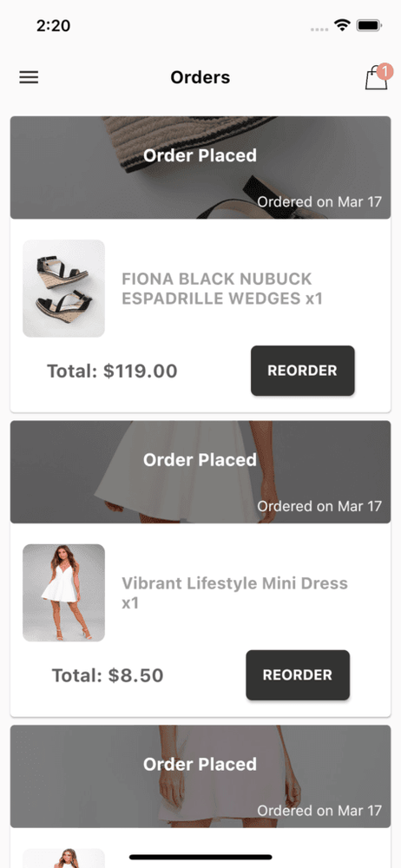This screenshot has height=868, width=401.
Task: Tap the partially visible third product thumbnail
Action: (63, 858)
